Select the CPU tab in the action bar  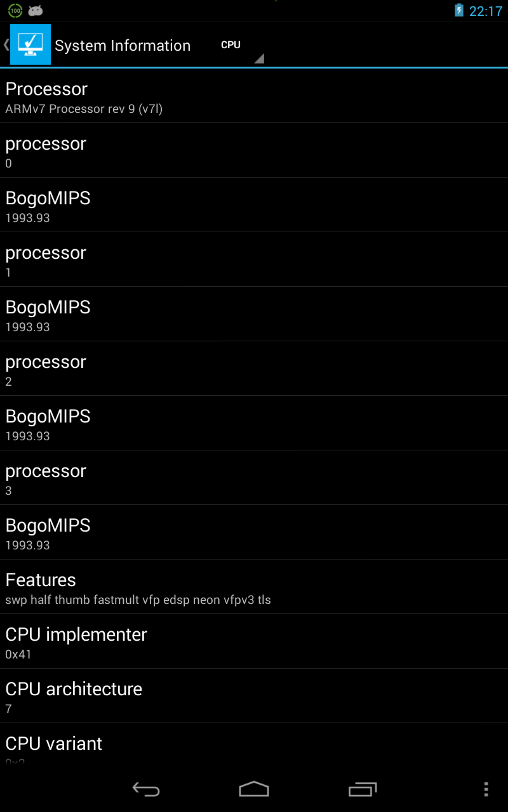point(231,44)
